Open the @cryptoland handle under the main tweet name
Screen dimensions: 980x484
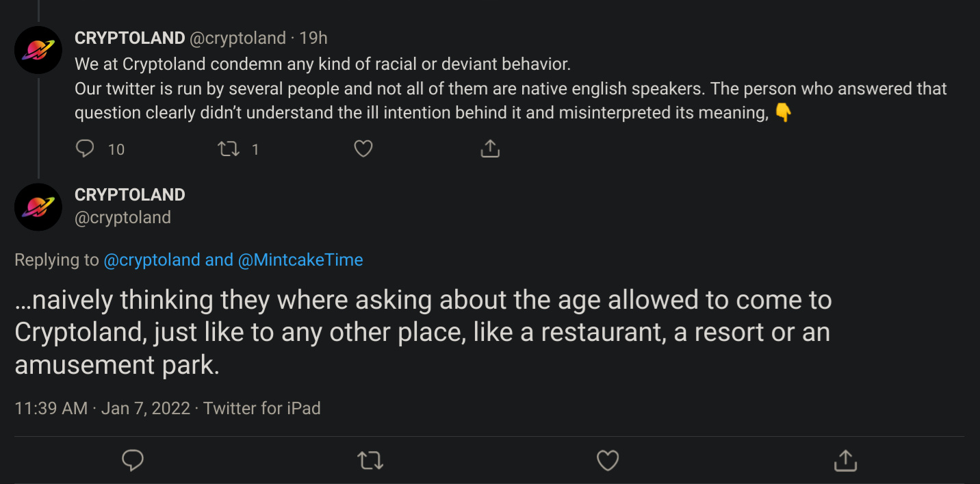click(x=122, y=218)
